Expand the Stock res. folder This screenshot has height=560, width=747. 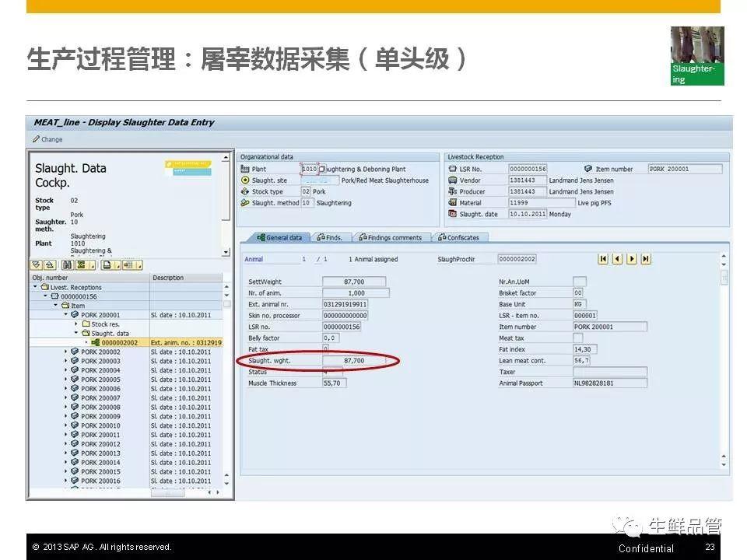pos(76,324)
